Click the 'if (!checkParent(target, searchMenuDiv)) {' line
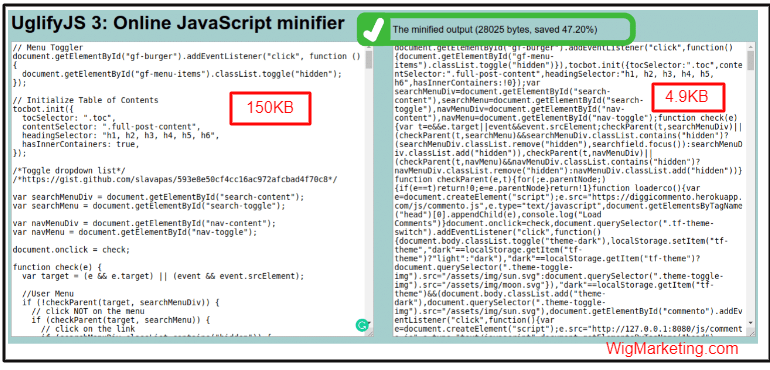This screenshot has width=770, height=370. click(121, 303)
